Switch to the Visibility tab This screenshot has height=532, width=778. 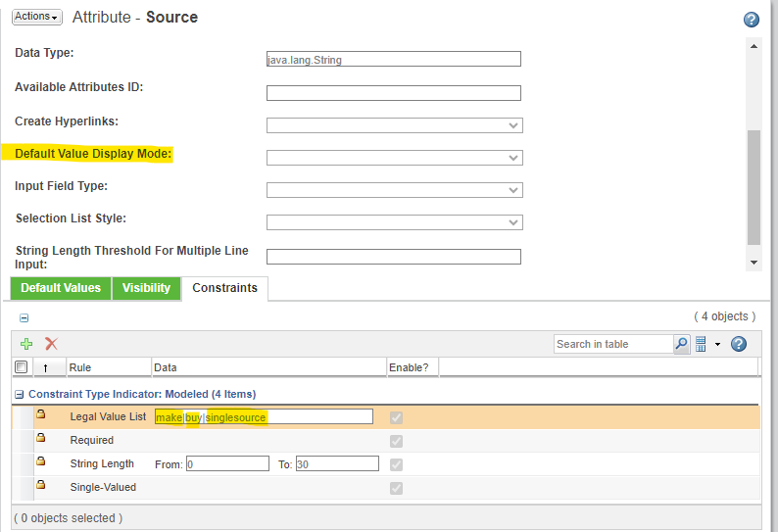146,288
